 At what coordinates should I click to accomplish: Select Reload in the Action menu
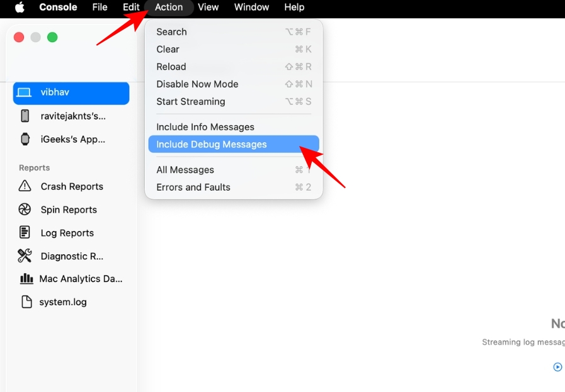pos(234,67)
